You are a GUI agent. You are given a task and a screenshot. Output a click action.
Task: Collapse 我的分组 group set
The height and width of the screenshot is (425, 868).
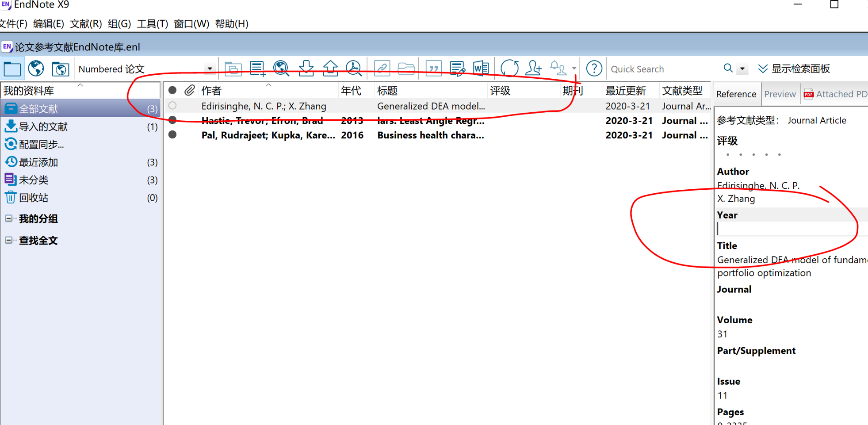8,218
